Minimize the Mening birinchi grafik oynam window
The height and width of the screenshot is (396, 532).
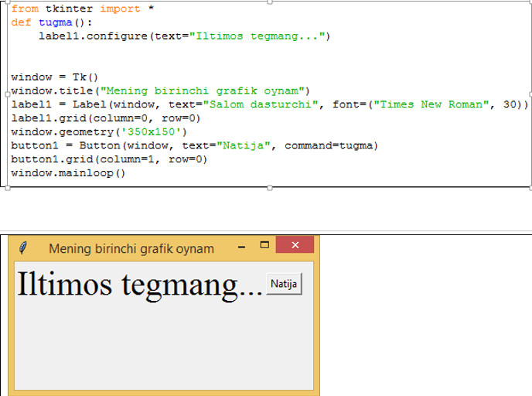tap(243, 246)
